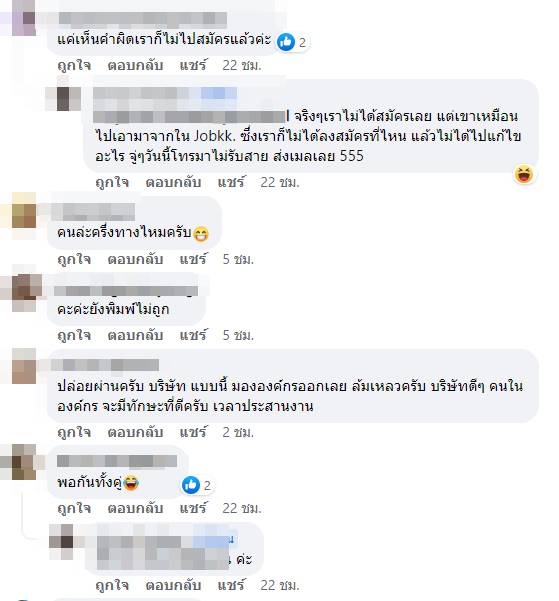This screenshot has width=559, height=601.
Task: Open avatar of commenter who wrote คะค่ะยังพิมพ์ไม่ถูก
Action: pyautogui.click(x=26, y=292)
